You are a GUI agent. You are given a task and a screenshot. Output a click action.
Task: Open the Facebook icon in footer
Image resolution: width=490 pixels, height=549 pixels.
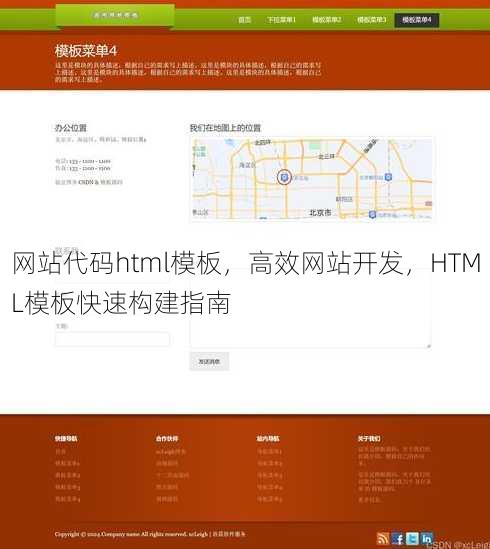point(398,538)
